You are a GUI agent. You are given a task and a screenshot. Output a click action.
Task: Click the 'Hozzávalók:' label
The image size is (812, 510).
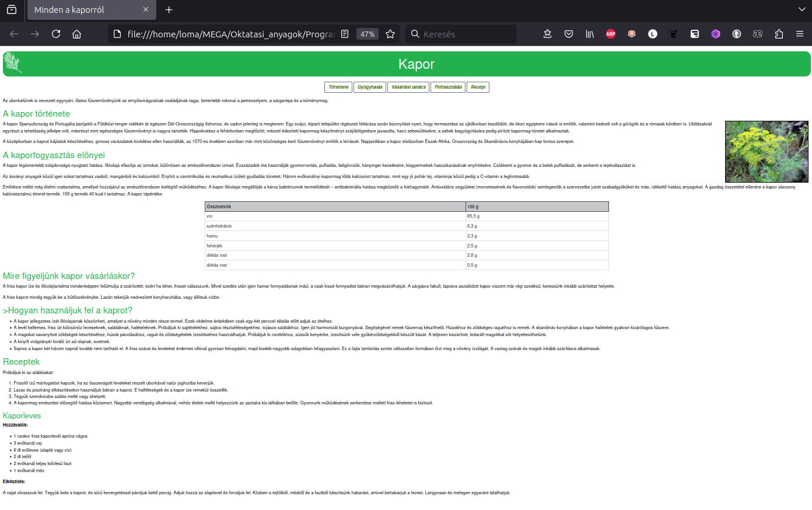(x=15, y=425)
